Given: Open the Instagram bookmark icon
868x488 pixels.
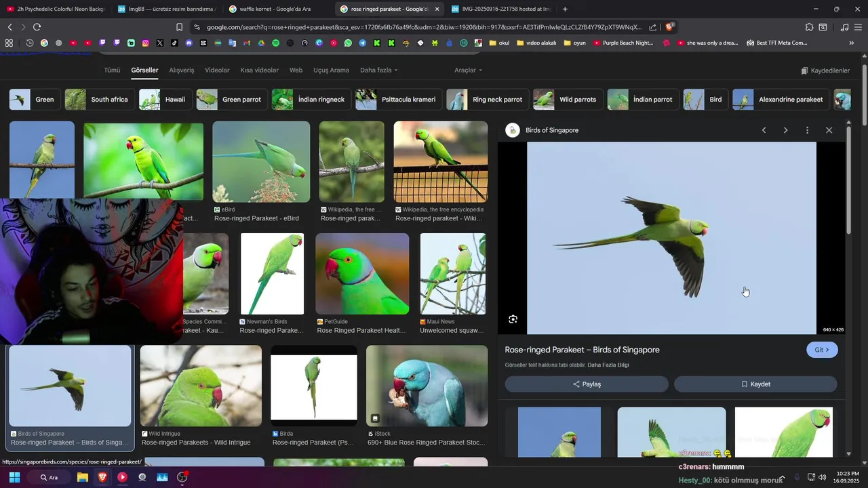Looking at the screenshot, I should click(145, 43).
